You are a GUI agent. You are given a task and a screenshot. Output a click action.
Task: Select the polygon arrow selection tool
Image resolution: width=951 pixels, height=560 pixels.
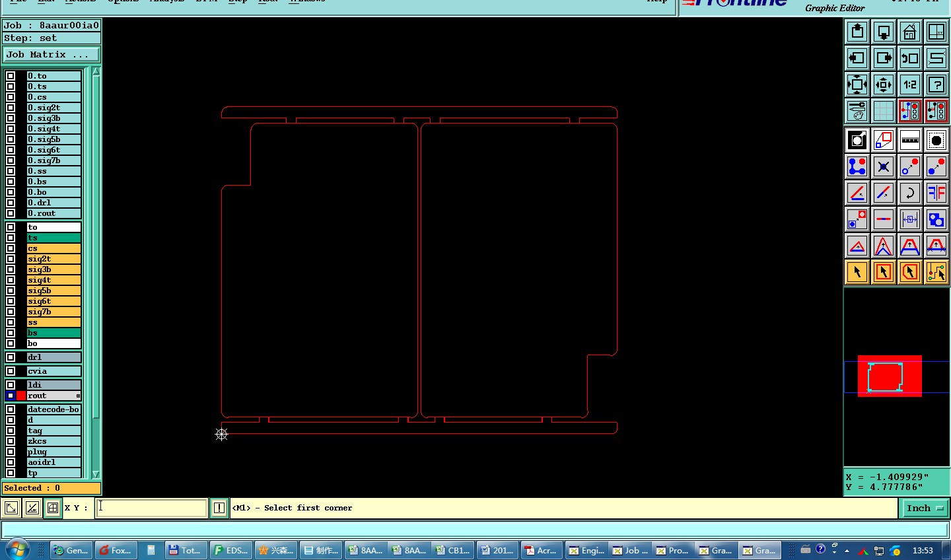point(910,272)
